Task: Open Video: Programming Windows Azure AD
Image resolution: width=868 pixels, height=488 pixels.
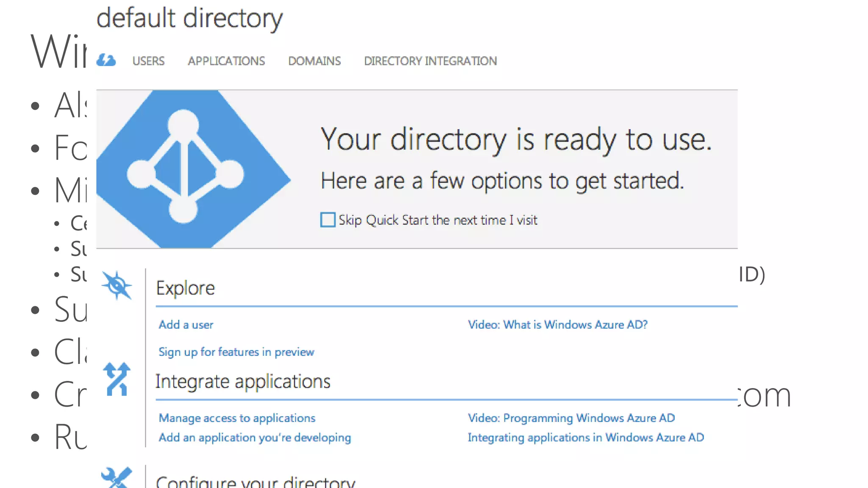Action: (x=571, y=418)
